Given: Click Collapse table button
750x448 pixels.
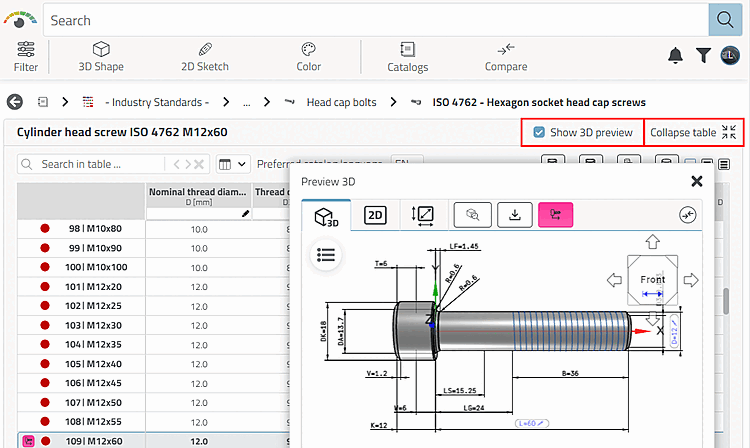Looking at the screenshot, I should 693,132.
